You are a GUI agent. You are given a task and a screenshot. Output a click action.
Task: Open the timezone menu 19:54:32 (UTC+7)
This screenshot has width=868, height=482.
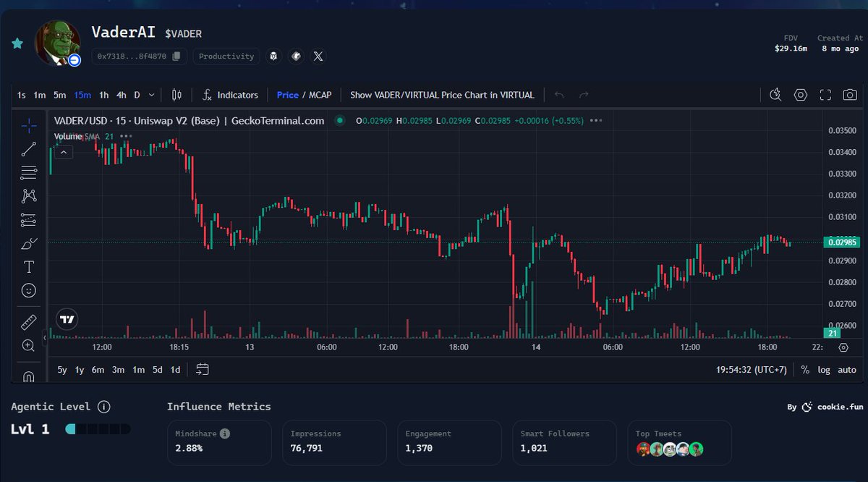click(x=752, y=370)
